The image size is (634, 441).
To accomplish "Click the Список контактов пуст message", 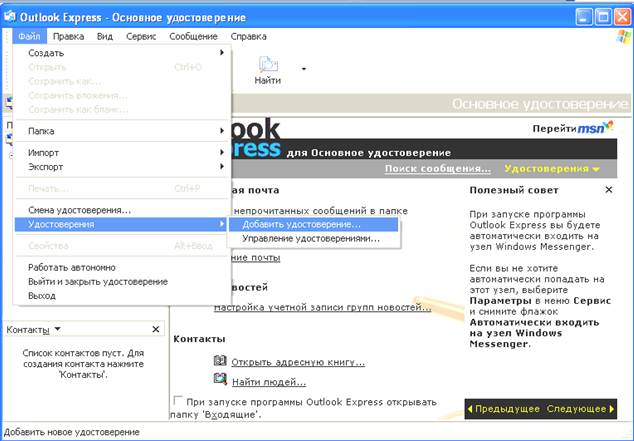I will (x=83, y=364).
